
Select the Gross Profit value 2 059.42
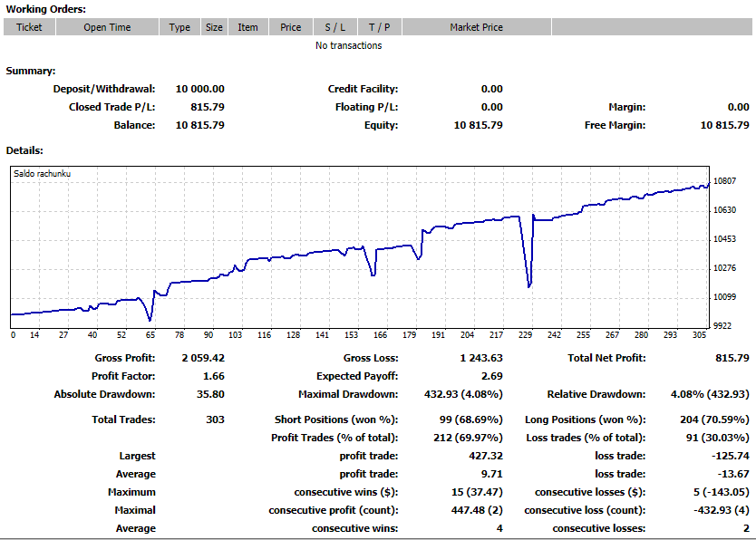pyautogui.click(x=203, y=358)
